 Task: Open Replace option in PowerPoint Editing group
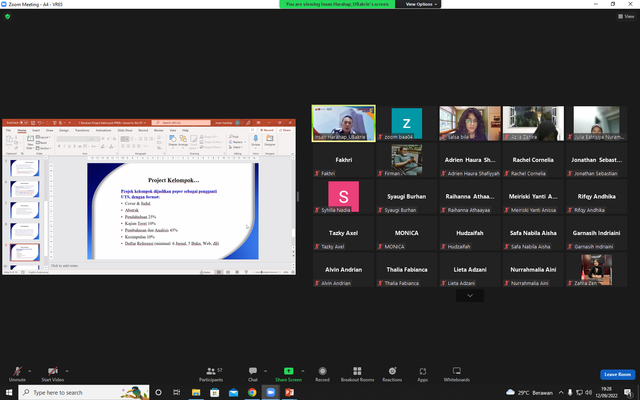[238, 142]
